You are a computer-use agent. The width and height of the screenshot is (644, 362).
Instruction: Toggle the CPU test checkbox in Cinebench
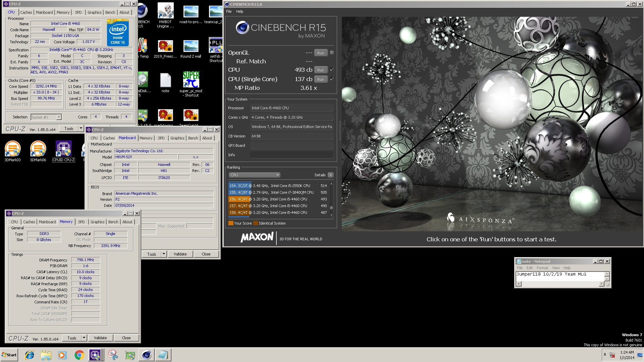pyautogui.click(x=332, y=70)
